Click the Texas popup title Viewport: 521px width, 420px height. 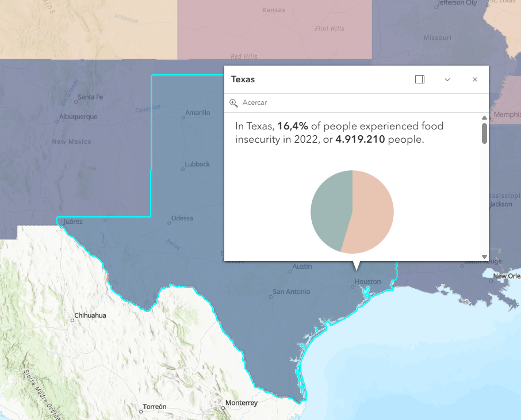[243, 79]
